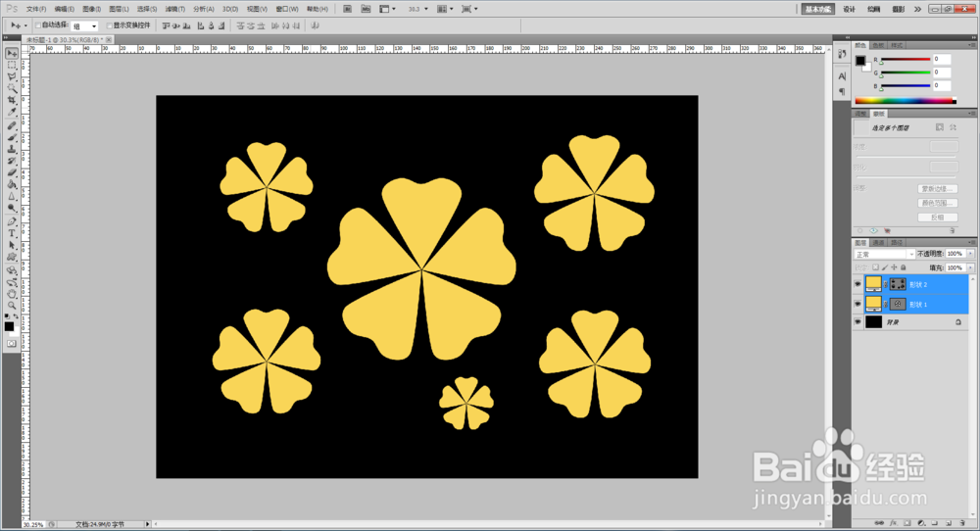The height and width of the screenshot is (531, 980).
Task: Click the red R color slider
Action: tap(906, 60)
